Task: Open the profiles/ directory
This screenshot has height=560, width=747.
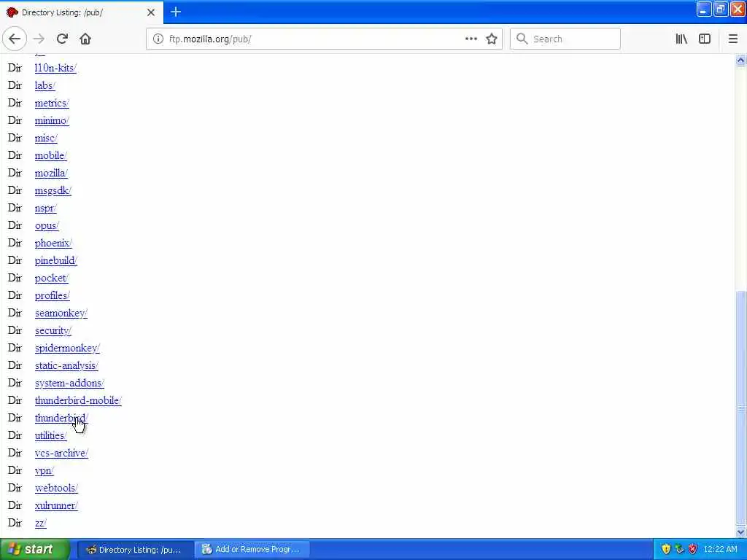Action: pos(53,296)
